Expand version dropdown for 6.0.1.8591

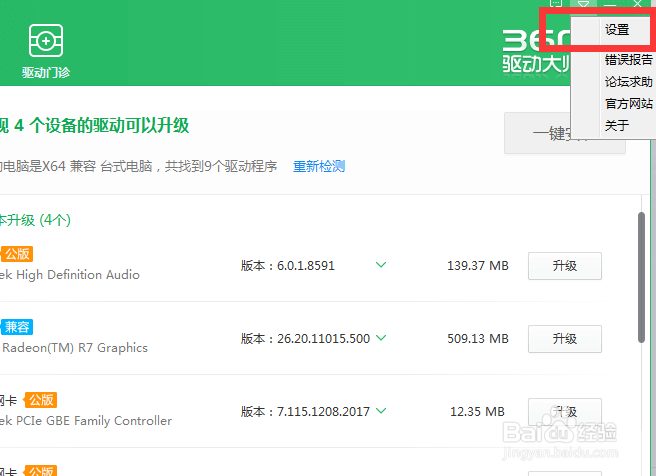381,264
